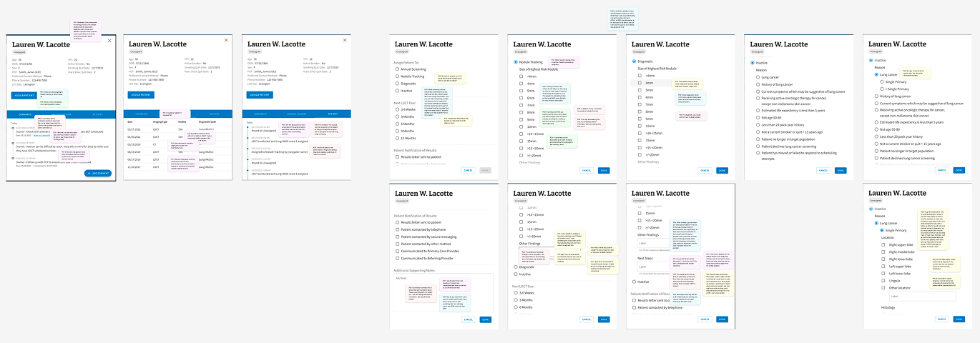This screenshot has height=343, width=980.
Task: Click Label field below Other location
Action: [922, 297]
